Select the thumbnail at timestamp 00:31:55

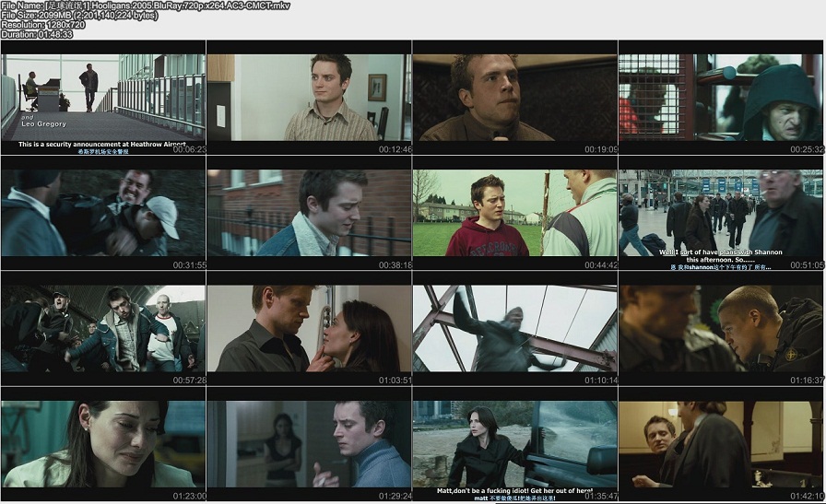pyautogui.click(x=103, y=213)
